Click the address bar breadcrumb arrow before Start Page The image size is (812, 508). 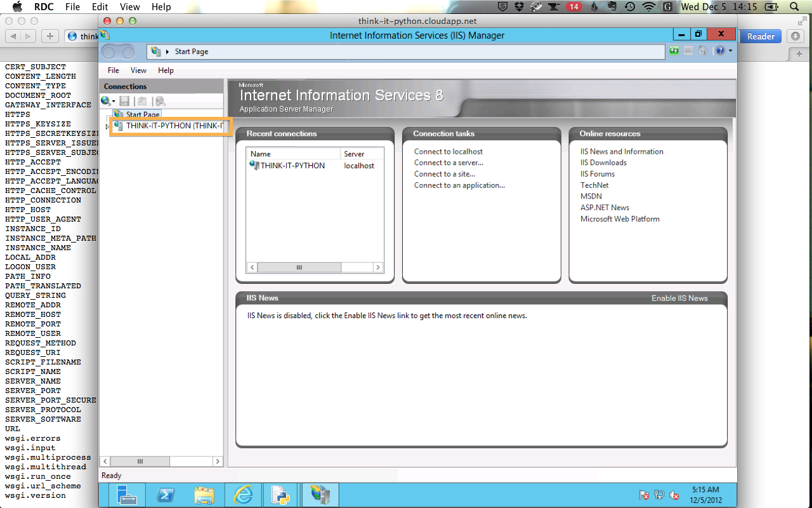pos(167,51)
